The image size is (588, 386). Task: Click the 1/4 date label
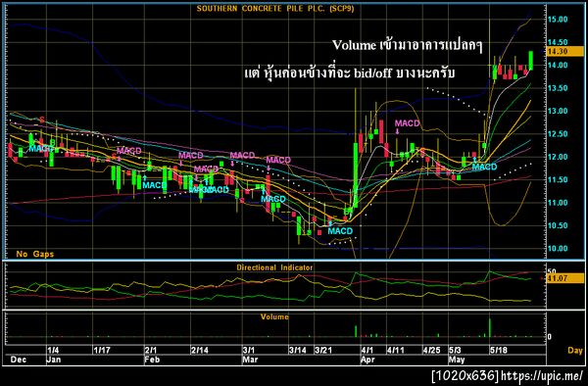pyautogui.click(x=53, y=350)
